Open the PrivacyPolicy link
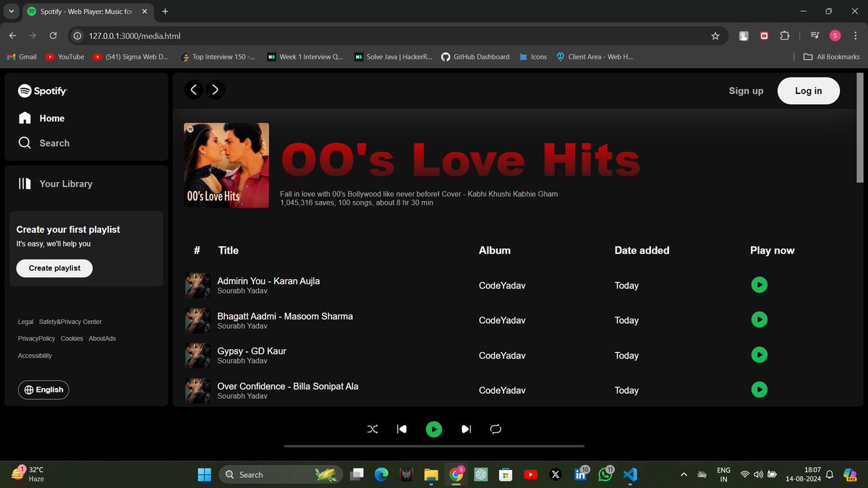This screenshot has width=868, height=488. (36, 338)
